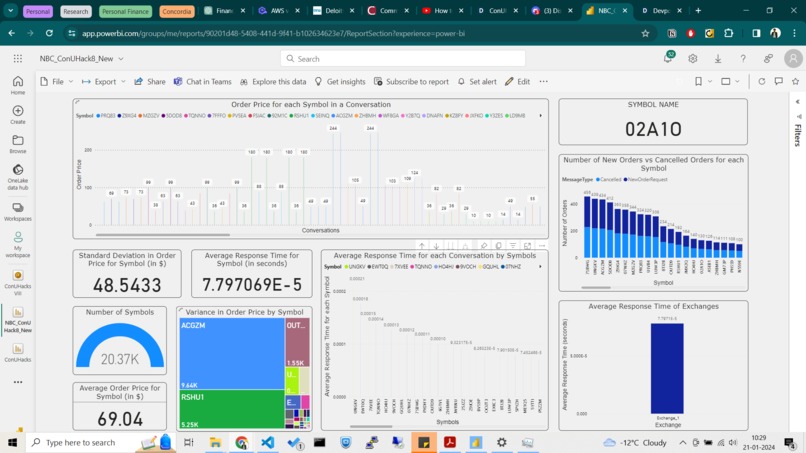Open ConUHacks VIII workspace in sidebar
Viewport: 806px width, 453px height.
click(18, 283)
